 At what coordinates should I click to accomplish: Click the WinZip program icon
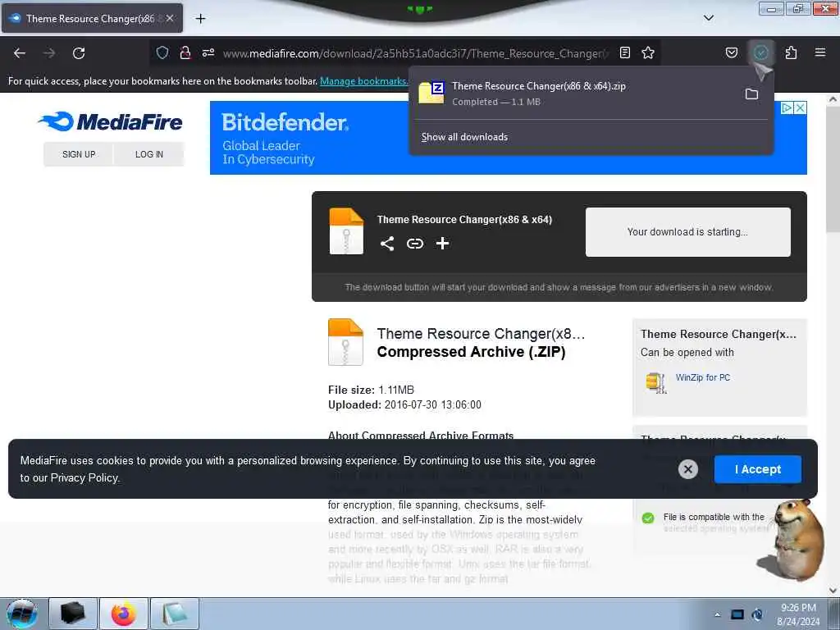tap(656, 382)
